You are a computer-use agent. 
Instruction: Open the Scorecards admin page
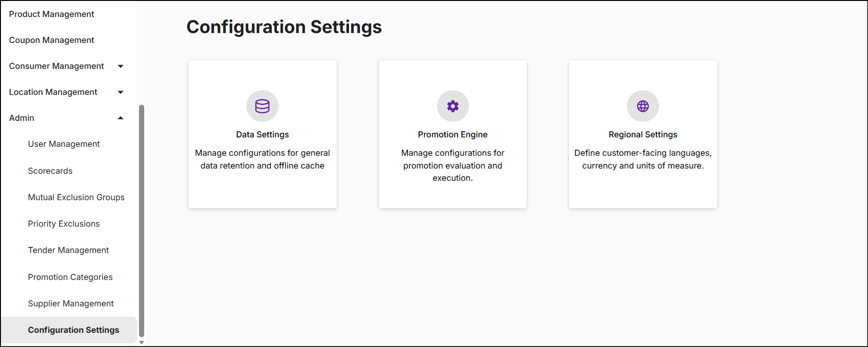coord(50,171)
